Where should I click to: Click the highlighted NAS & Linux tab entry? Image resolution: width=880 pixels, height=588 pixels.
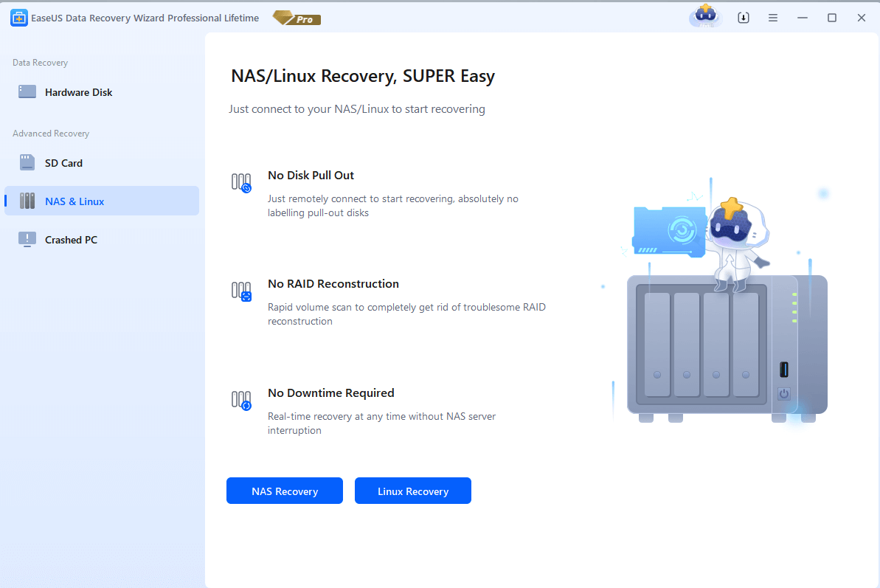(x=101, y=200)
